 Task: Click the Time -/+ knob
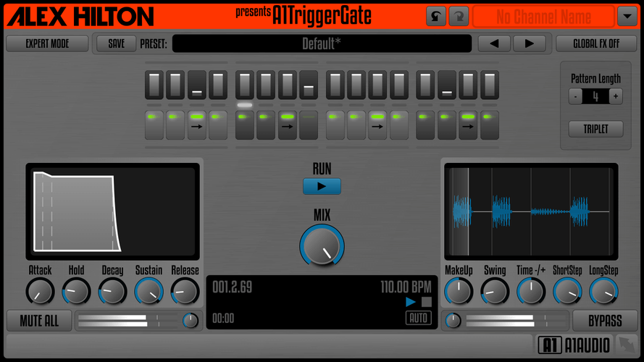531,291
